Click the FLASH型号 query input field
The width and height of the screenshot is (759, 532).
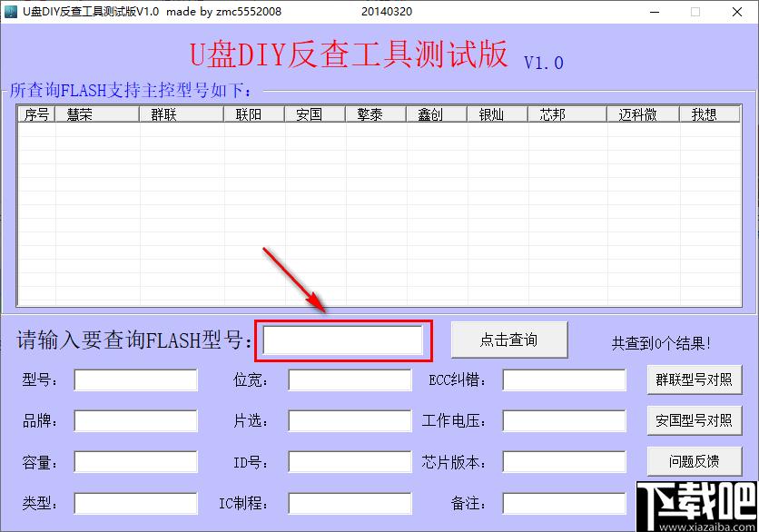[x=342, y=340]
